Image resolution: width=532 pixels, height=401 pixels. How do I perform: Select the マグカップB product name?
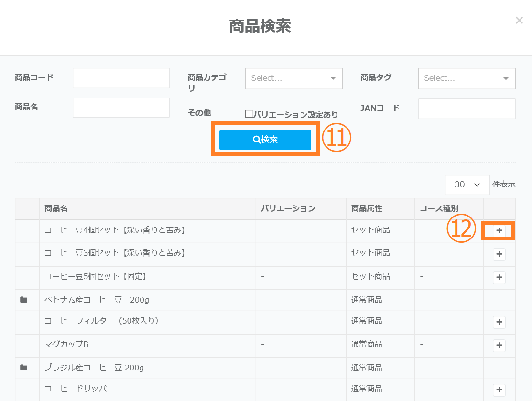click(x=66, y=344)
